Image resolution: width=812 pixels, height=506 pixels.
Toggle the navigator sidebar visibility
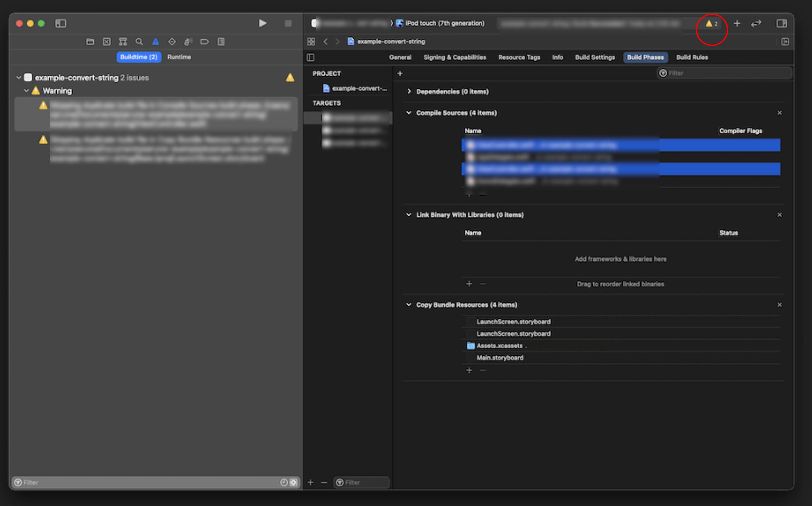click(x=61, y=23)
